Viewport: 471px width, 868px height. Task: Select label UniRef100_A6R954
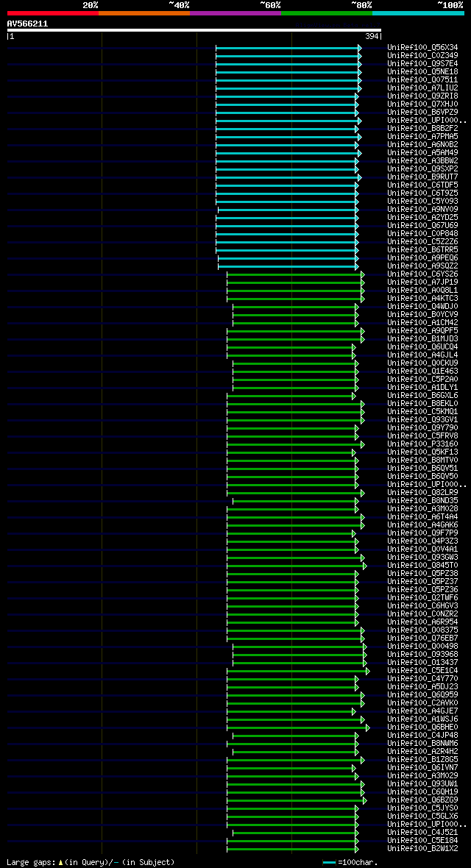point(422,622)
